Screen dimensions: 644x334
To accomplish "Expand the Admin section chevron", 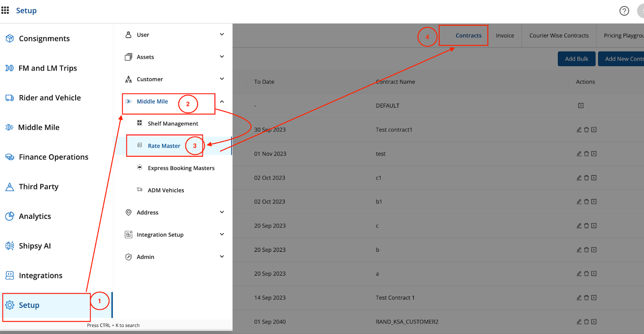I will tap(222, 257).
